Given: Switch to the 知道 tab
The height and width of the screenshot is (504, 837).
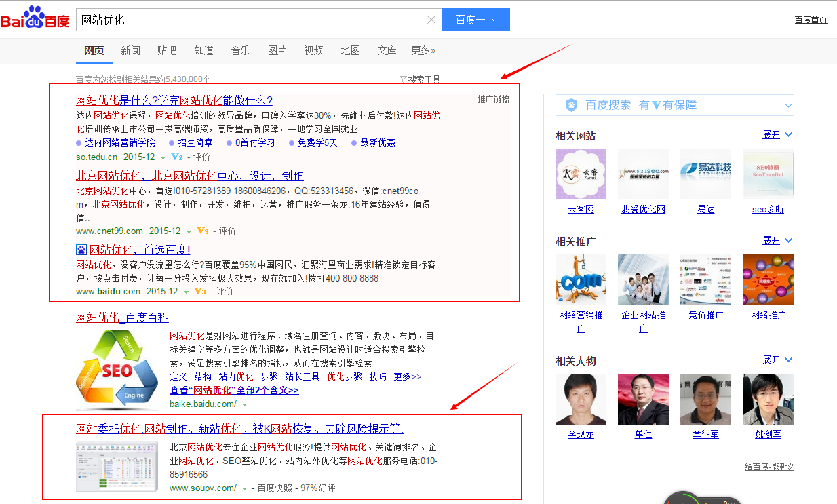Looking at the screenshot, I should coord(203,50).
